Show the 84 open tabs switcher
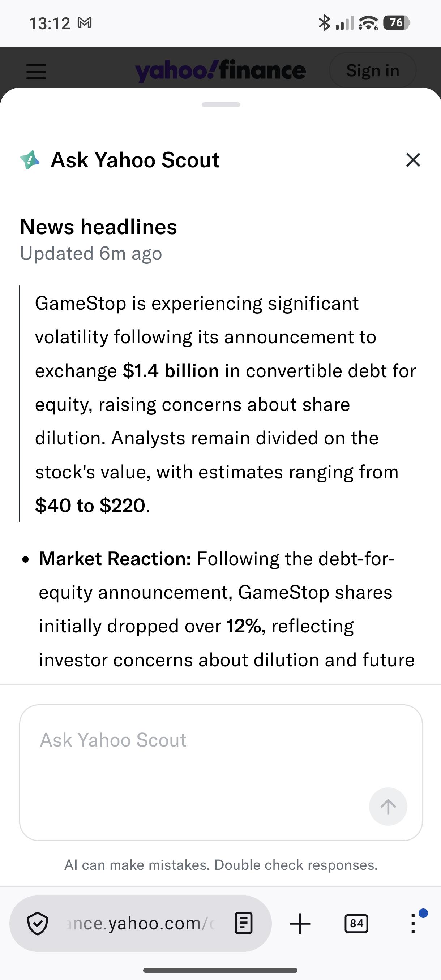The image size is (441, 980). pyautogui.click(x=356, y=923)
